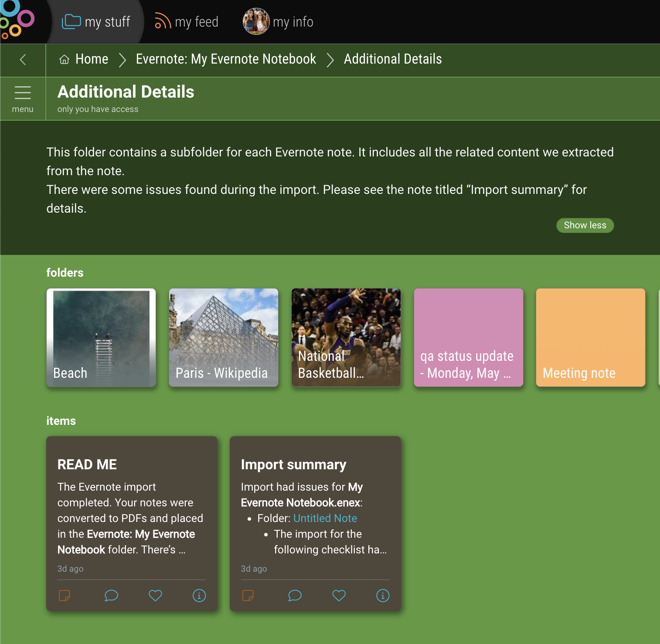Click the 3d ago timestamp on Import summary

(x=254, y=569)
